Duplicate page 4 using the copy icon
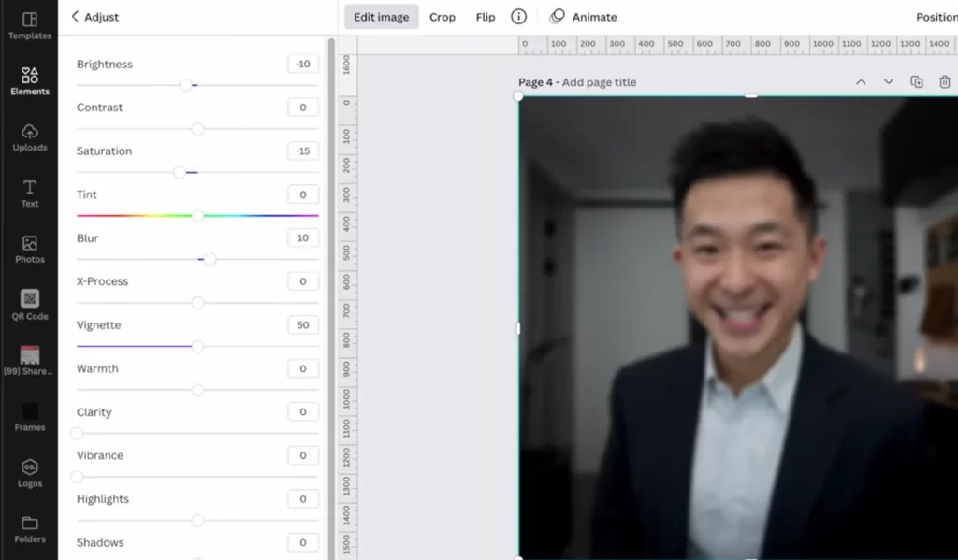Screen dimensions: 958x560 point(917,82)
